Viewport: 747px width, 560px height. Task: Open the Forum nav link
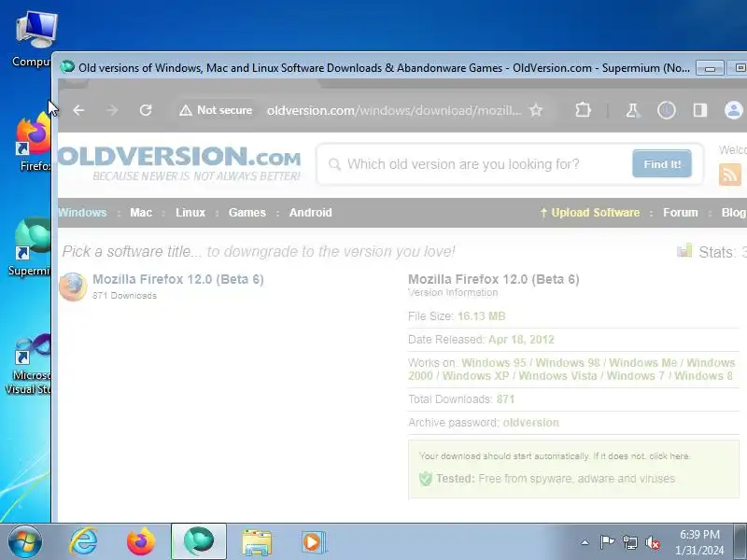[681, 213]
